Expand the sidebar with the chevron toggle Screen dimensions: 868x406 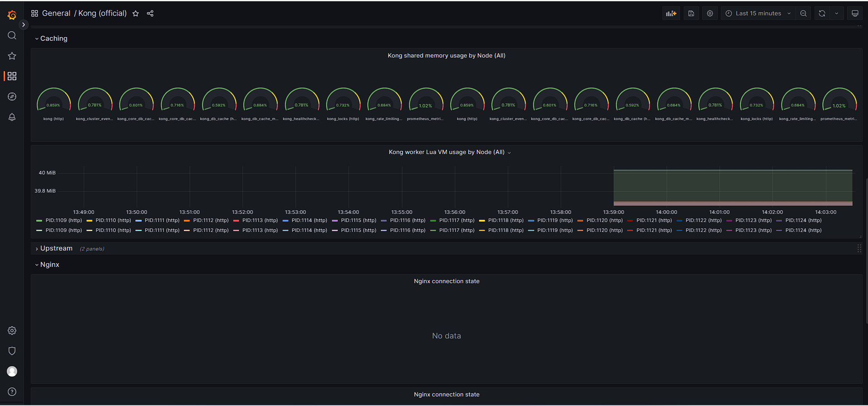coord(24,25)
